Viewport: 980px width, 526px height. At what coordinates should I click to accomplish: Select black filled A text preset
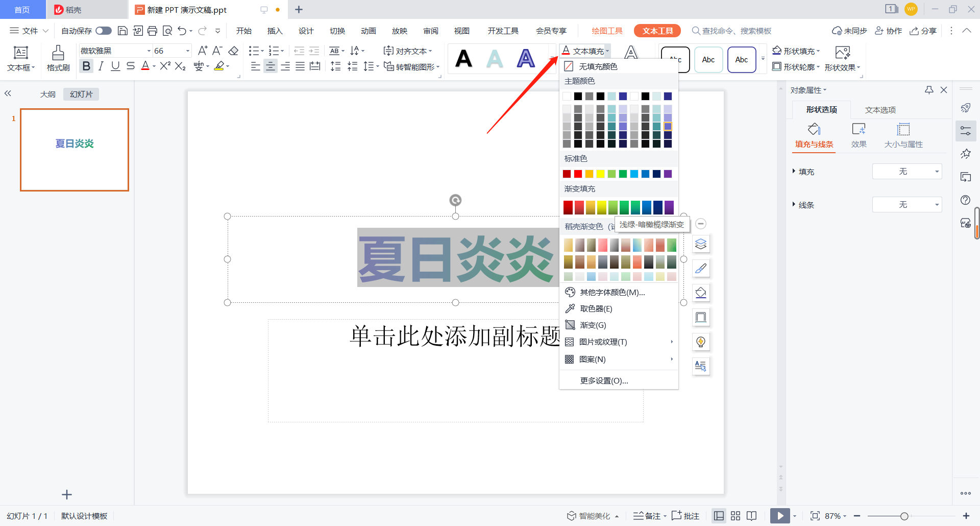pyautogui.click(x=463, y=59)
